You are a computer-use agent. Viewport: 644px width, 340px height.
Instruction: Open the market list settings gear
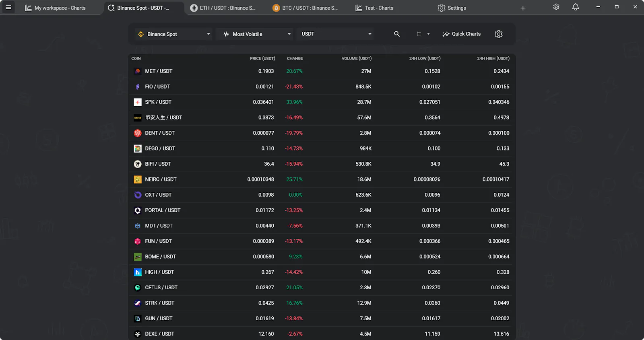point(499,34)
